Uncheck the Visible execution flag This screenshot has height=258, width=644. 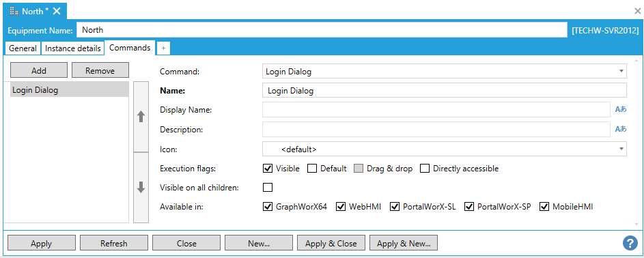pyautogui.click(x=268, y=169)
